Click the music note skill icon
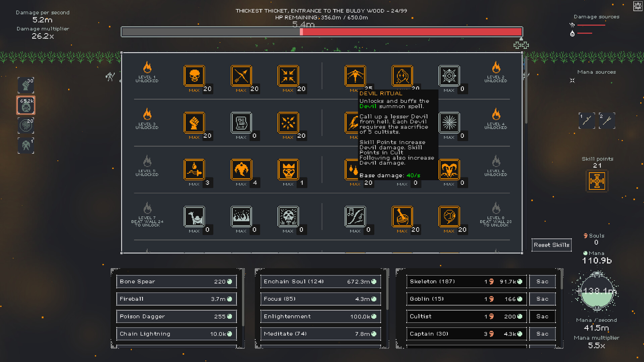 click(355, 217)
